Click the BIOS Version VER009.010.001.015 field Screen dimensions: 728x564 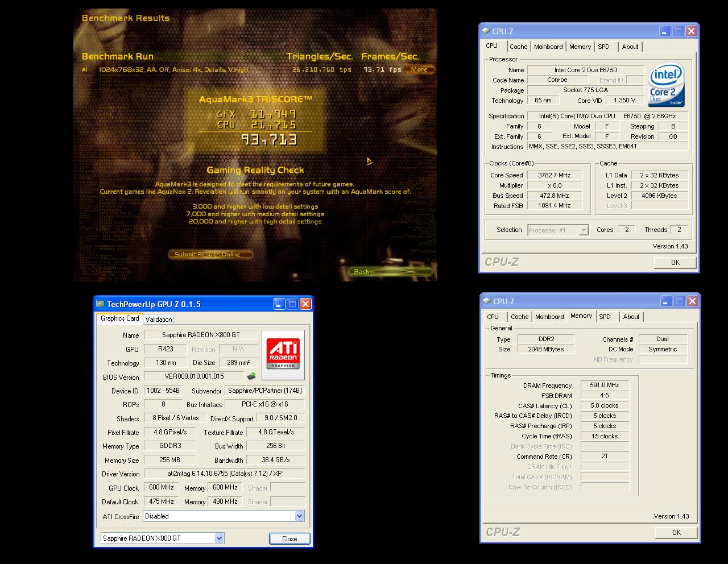(x=194, y=376)
